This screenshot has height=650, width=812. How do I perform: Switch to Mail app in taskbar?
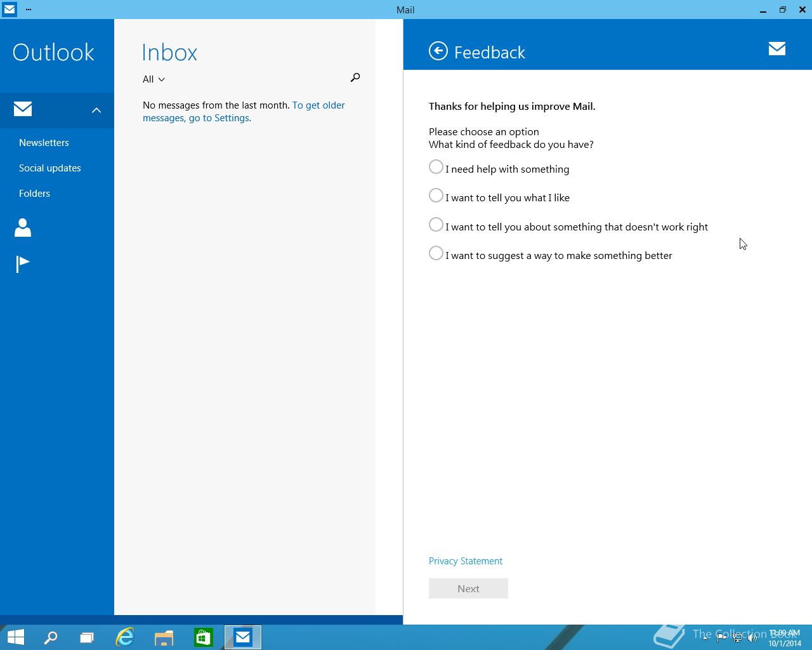pos(242,637)
